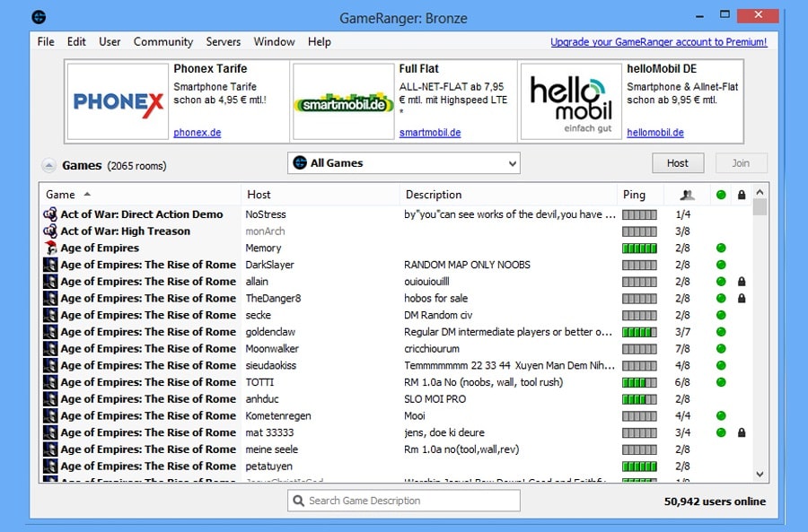This screenshot has height=532, width=808.
Task: Open the All Games dropdown
Action: tap(403, 162)
